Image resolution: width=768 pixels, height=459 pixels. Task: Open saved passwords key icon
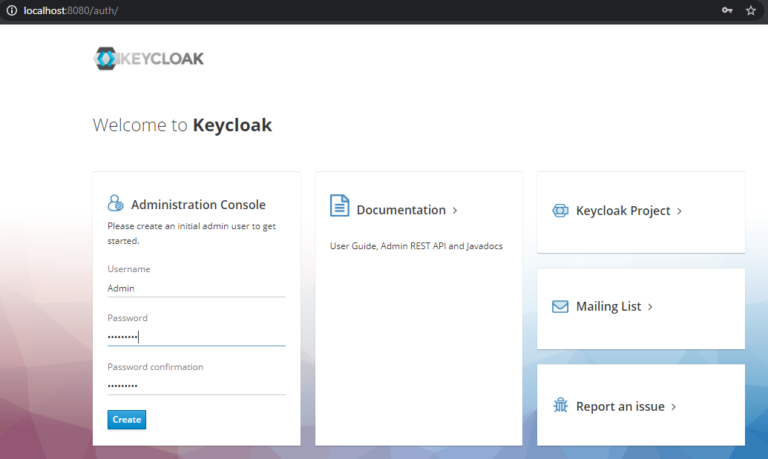click(x=727, y=10)
